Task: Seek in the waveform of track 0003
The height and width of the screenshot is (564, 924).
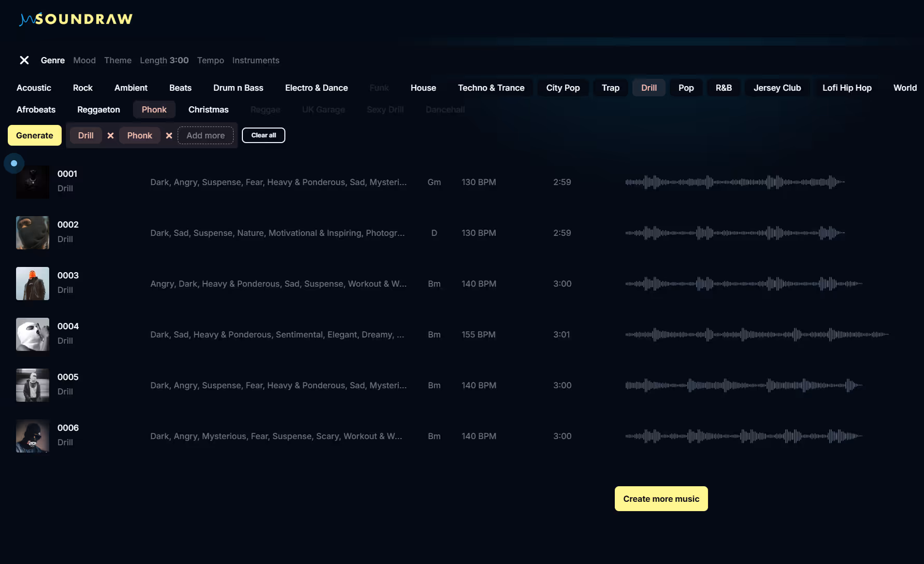Action: click(744, 284)
